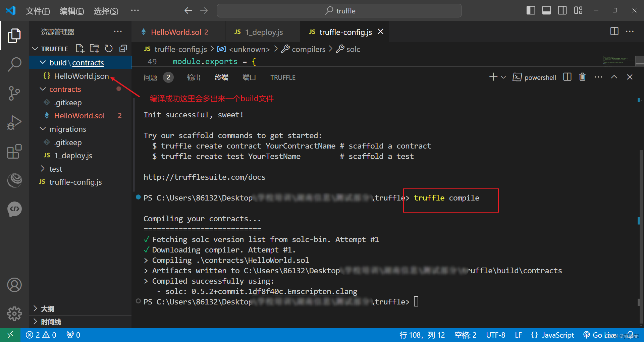
Task: Toggle bottom panel visibility
Action: [546, 10]
